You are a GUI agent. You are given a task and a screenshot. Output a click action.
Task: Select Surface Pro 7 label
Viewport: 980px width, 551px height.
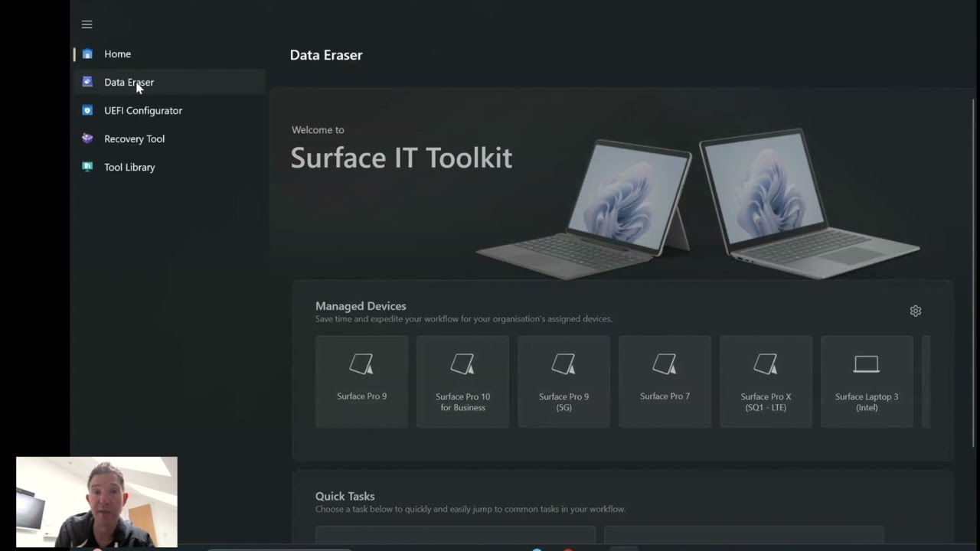[665, 396]
